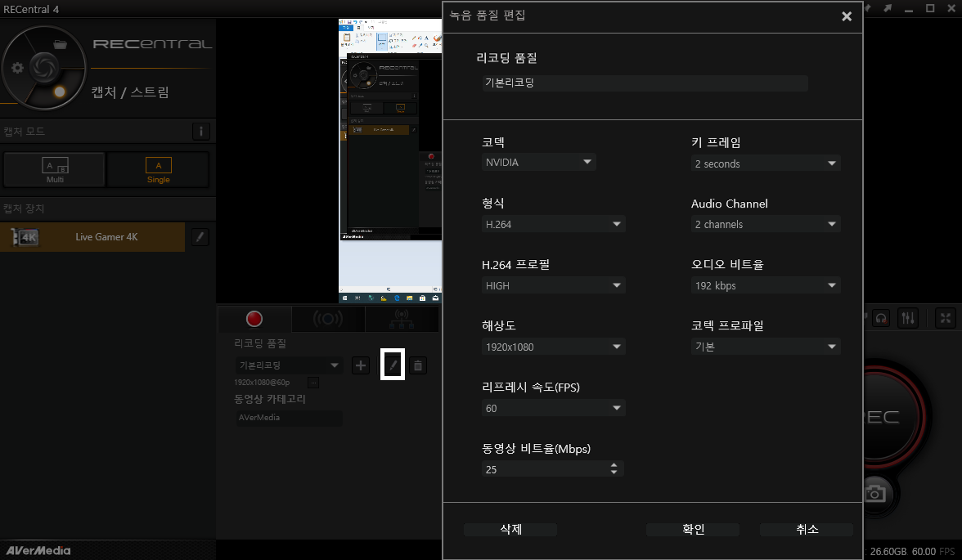Open the 해상도 1920x1080 dropdown
The height and width of the screenshot is (560, 962).
(x=553, y=347)
